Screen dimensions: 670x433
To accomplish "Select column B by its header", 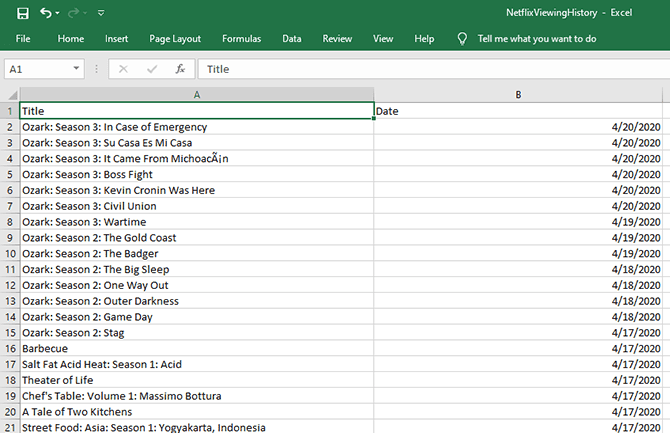I will [518, 94].
